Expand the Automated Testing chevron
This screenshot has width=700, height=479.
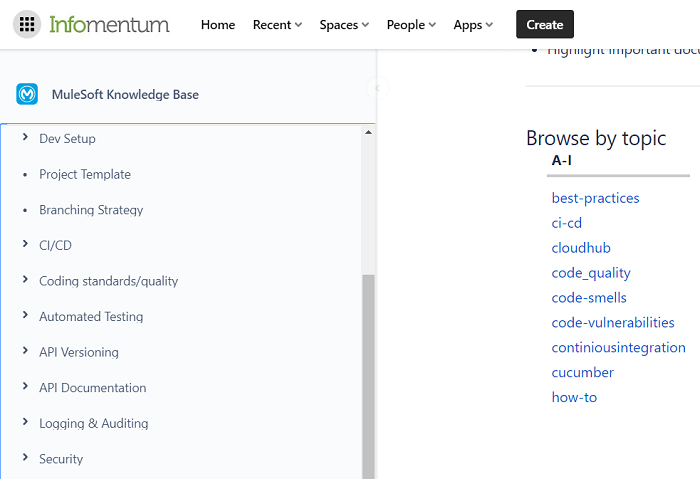pos(25,315)
